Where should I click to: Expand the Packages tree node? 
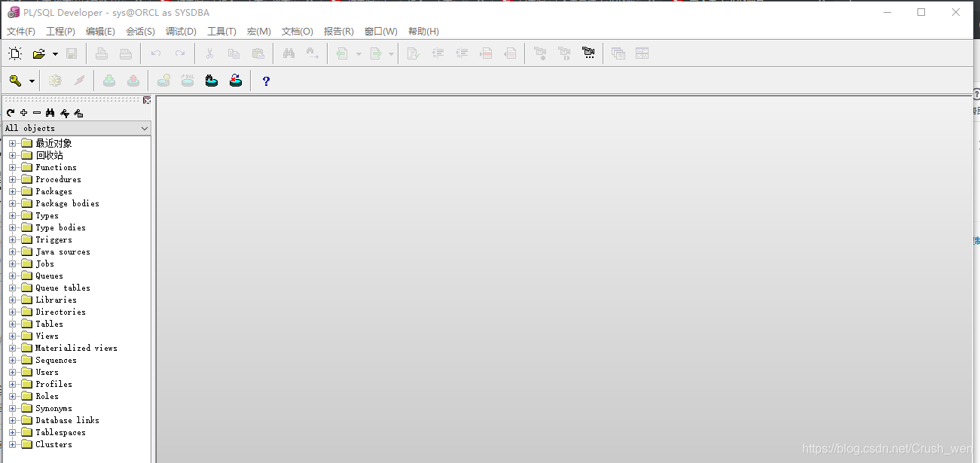[12, 191]
